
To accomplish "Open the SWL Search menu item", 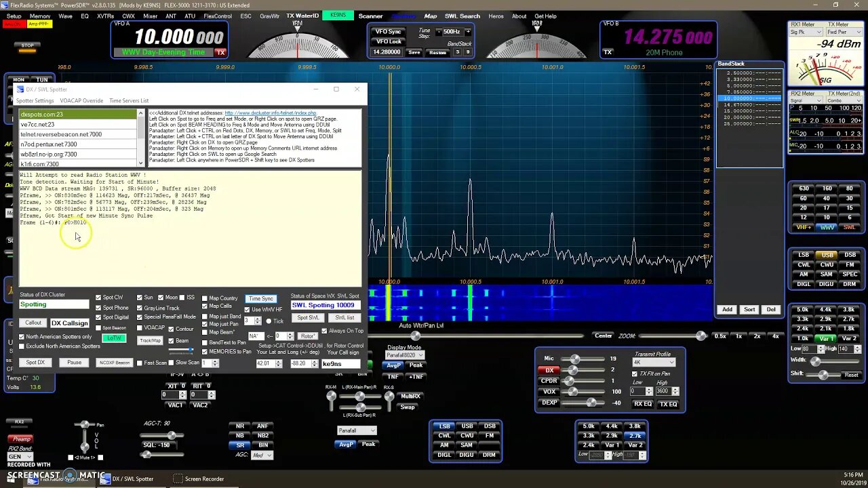I will tap(462, 16).
